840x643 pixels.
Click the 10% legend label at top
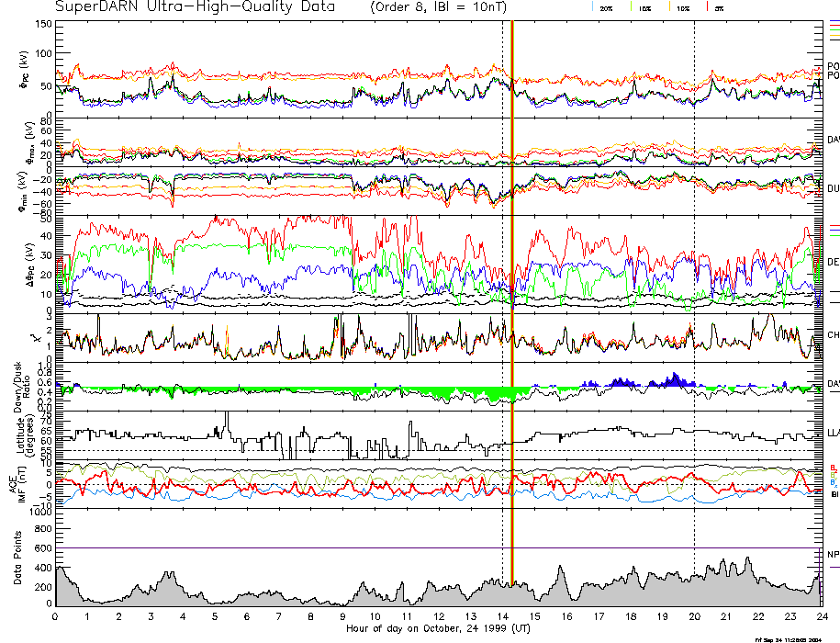click(x=682, y=7)
